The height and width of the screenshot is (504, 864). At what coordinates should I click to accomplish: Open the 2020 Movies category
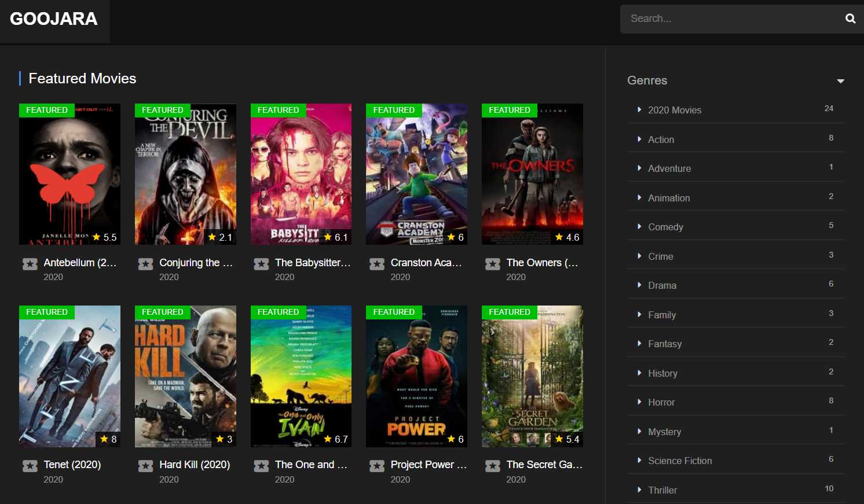pos(675,110)
